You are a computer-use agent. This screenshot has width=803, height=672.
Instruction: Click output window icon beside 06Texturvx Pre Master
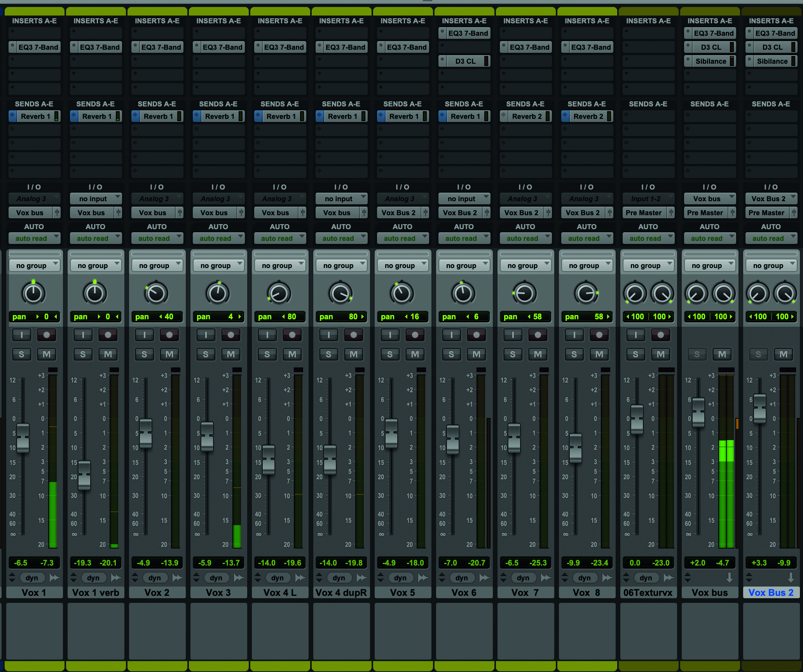click(671, 212)
